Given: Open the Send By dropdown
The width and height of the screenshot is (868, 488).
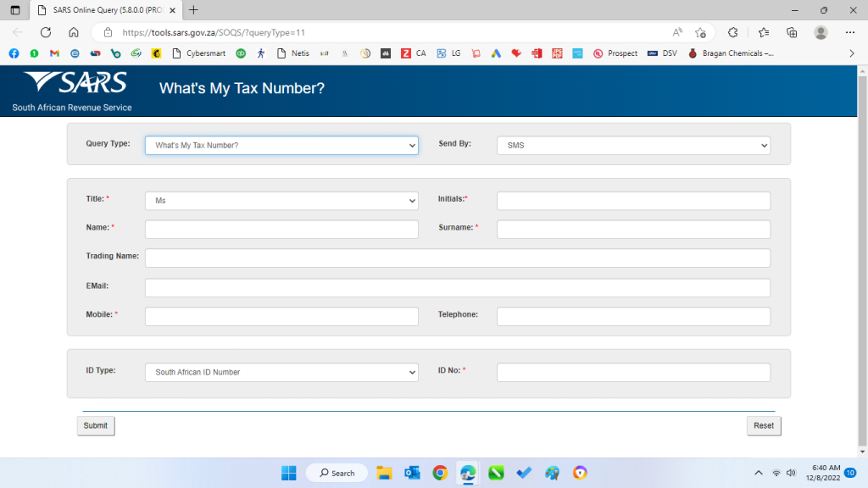Looking at the screenshot, I should point(633,146).
